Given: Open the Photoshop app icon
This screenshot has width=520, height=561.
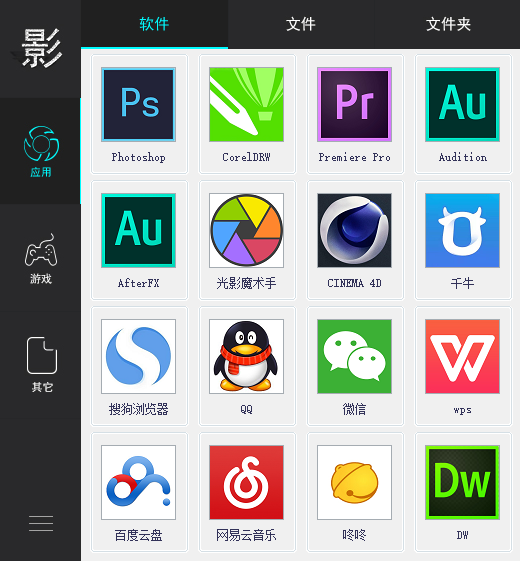Looking at the screenshot, I should coord(138,104).
